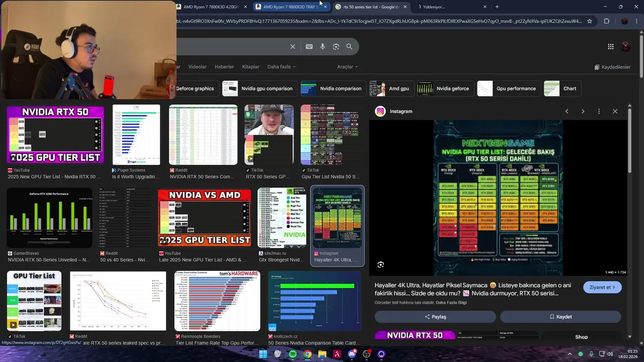The width and height of the screenshot is (644, 362).
Task: Open the preview panel three-dot menu
Action: pyautogui.click(x=599, y=111)
